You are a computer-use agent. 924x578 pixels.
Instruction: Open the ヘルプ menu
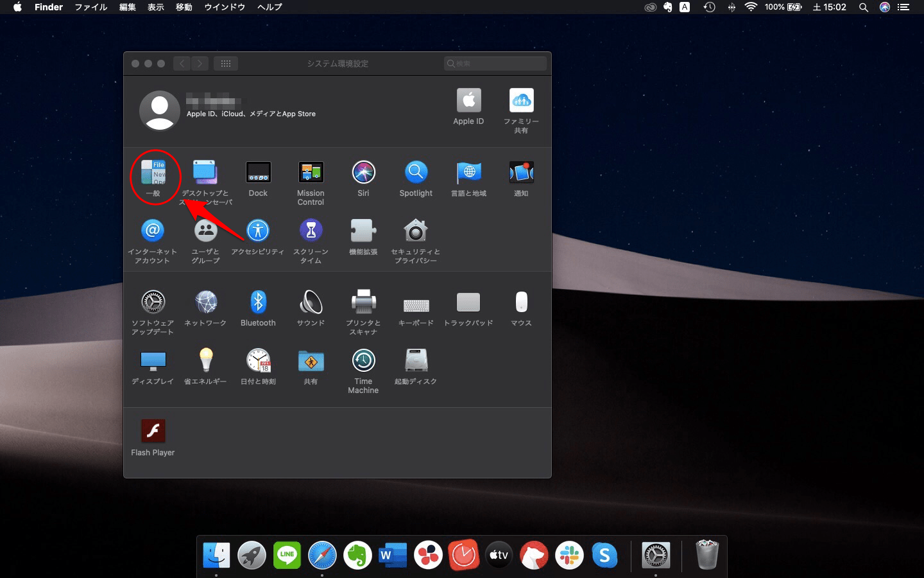click(269, 7)
